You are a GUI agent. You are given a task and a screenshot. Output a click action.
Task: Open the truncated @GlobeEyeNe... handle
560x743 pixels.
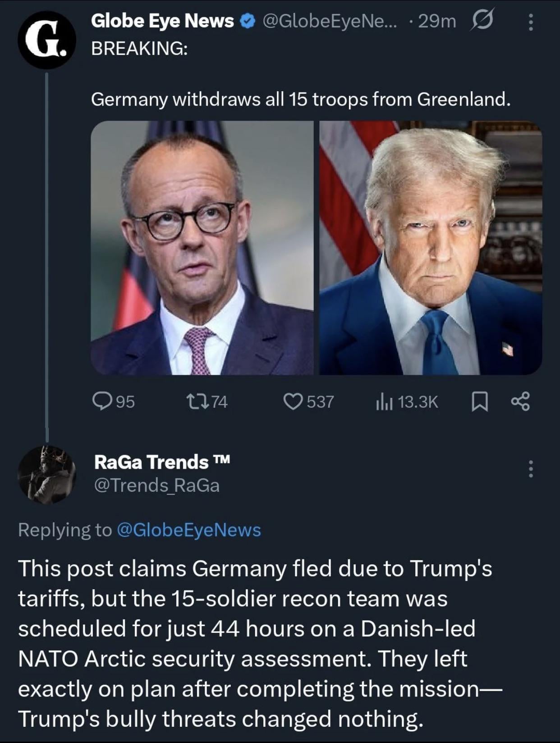[330, 21]
